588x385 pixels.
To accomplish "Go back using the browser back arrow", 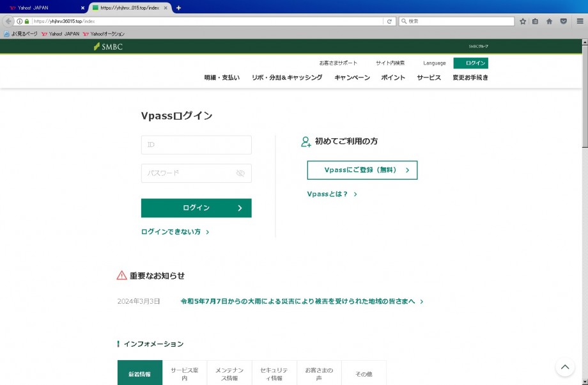I will pyautogui.click(x=8, y=21).
